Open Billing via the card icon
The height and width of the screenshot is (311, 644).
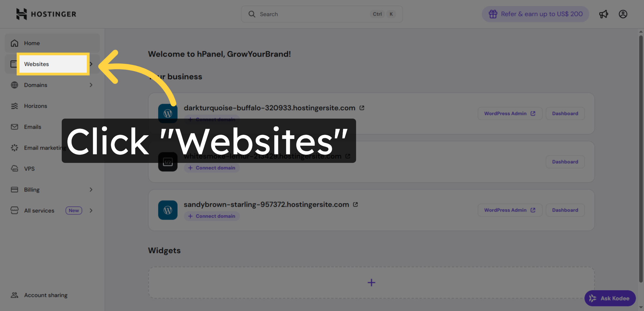point(14,189)
